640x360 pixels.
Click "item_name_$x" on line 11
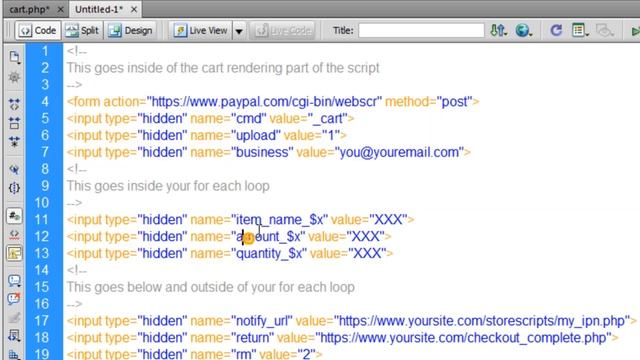tap(280, 220)
